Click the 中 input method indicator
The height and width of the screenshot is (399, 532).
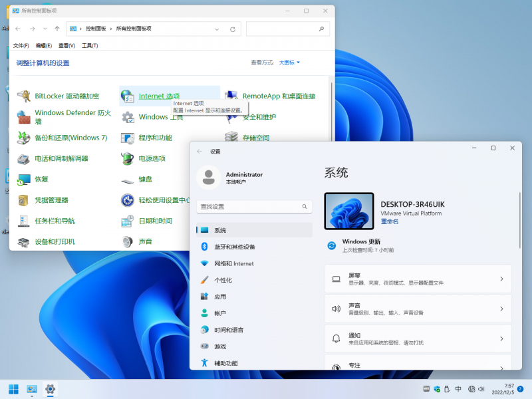458,389
